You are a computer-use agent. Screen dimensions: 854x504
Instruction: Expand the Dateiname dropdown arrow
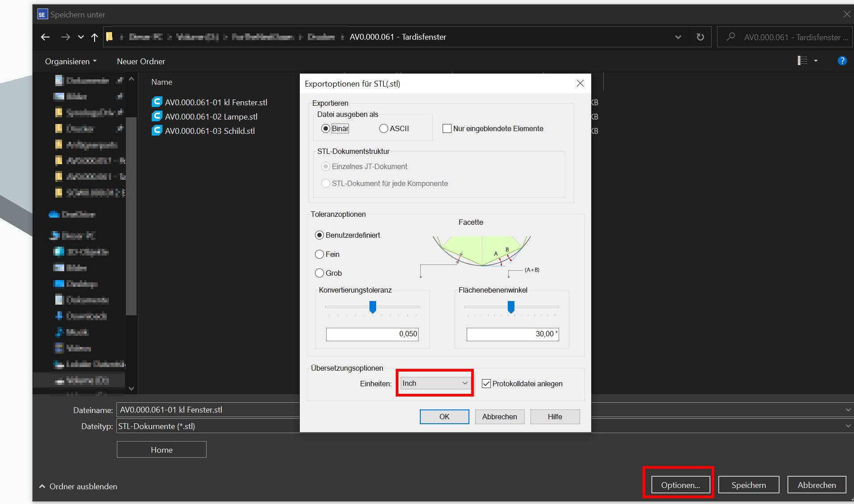[x=848, y=410]
